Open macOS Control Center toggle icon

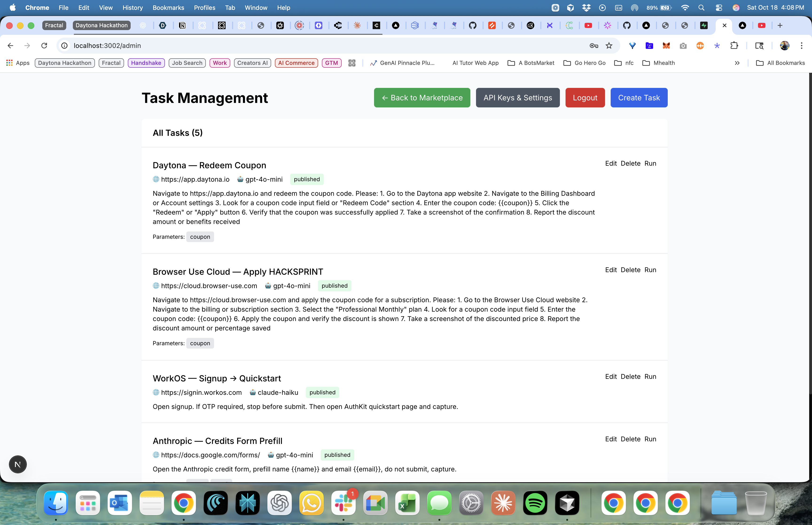(719, 8)
